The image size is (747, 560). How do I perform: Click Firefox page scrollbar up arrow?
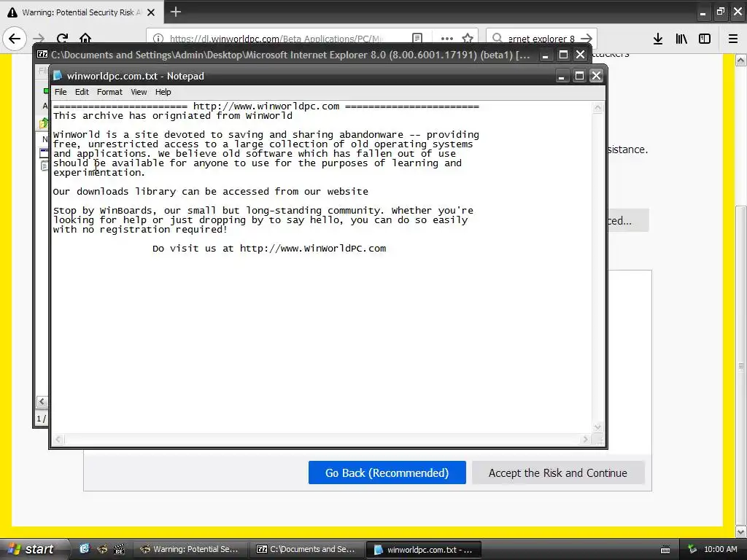[x=741, y=60]
